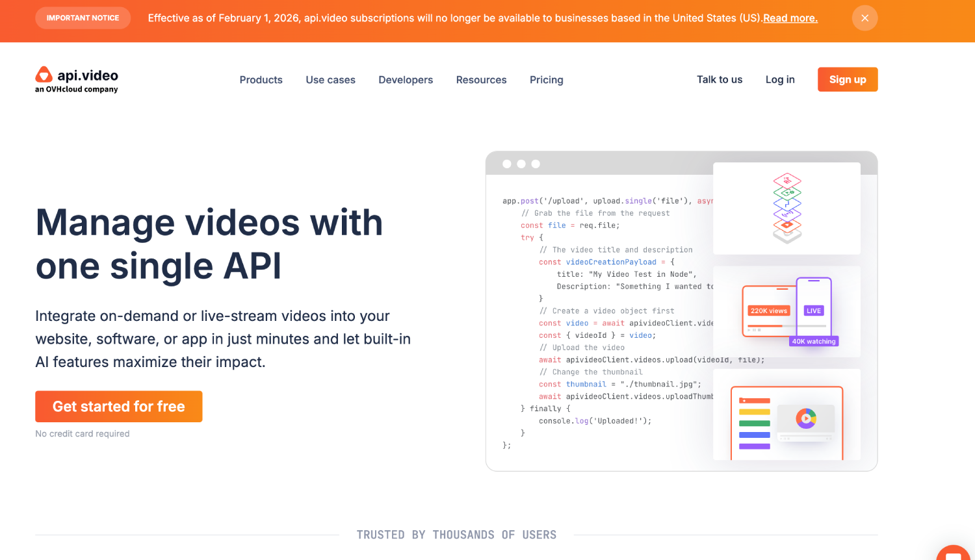Open the Read more link in the notice
The height and width of the screenshot is (560, 975).
pyautogui.click(x=790, y=18)
